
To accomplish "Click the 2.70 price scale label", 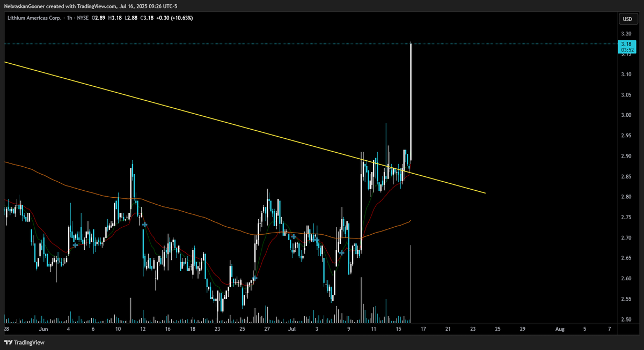I will (x=626, y=237).
